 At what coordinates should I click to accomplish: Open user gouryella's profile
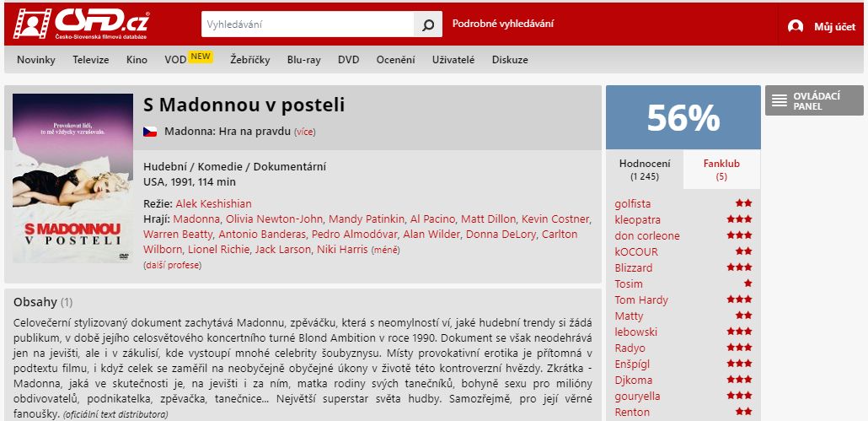pyautogui.click(x=637, y=397)
